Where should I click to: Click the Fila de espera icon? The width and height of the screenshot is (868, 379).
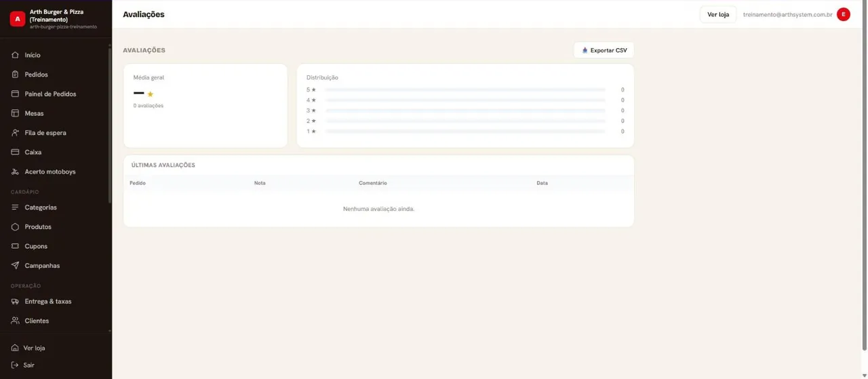click(x=15, y=133)
